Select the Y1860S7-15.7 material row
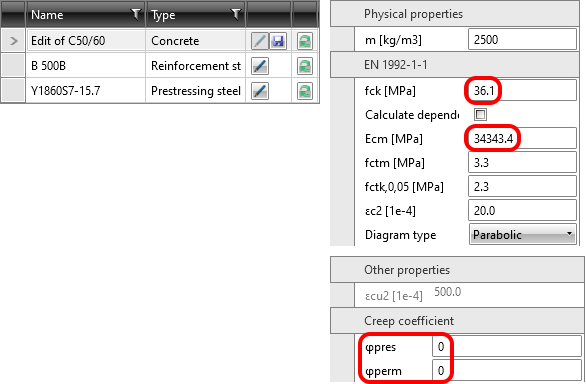The image size is (586, 384). 160,91
